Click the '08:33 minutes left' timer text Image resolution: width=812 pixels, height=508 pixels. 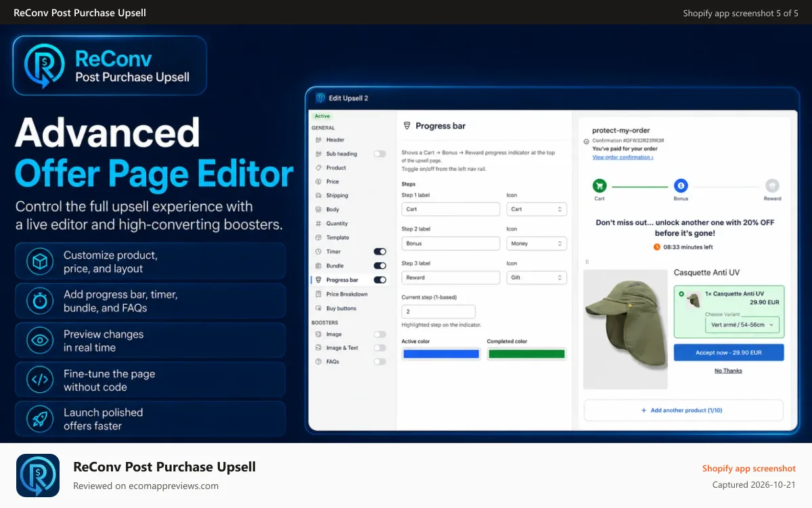tap(688, 247)
